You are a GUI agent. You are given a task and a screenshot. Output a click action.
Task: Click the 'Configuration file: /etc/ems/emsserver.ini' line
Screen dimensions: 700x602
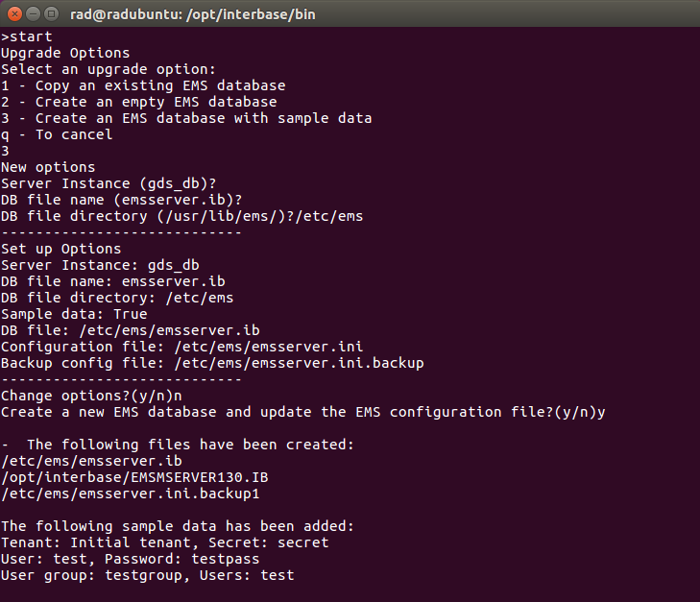tap(182, 347)
